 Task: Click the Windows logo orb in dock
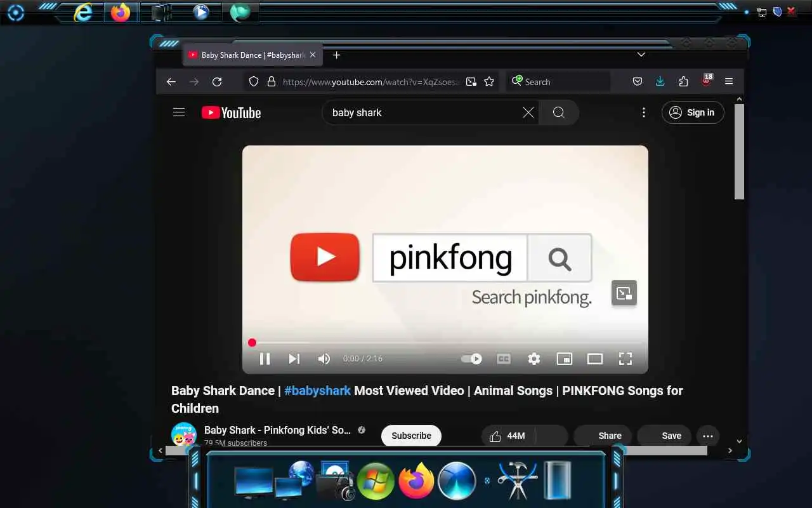point(376,481)
